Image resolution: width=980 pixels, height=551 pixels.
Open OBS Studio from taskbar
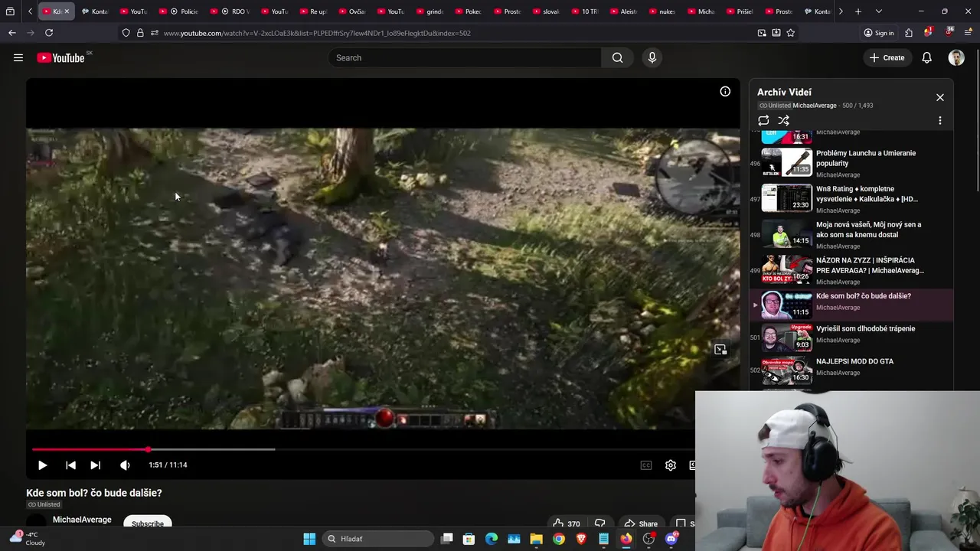tap(648, 539)
